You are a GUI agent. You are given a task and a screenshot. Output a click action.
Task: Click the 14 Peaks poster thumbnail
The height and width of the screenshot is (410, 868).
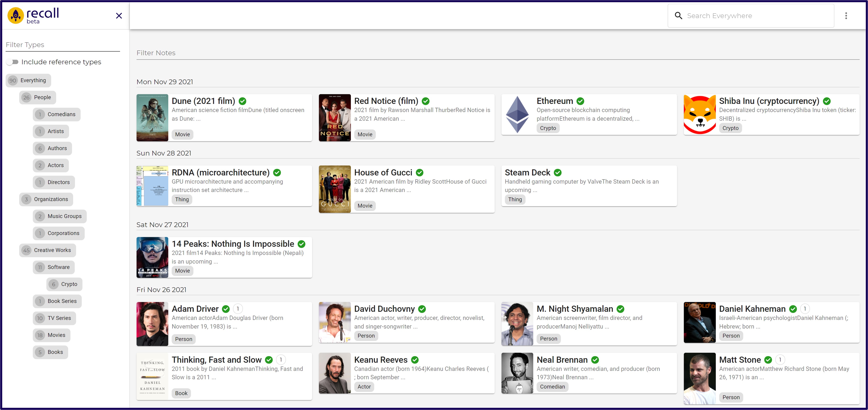(152, 257)
